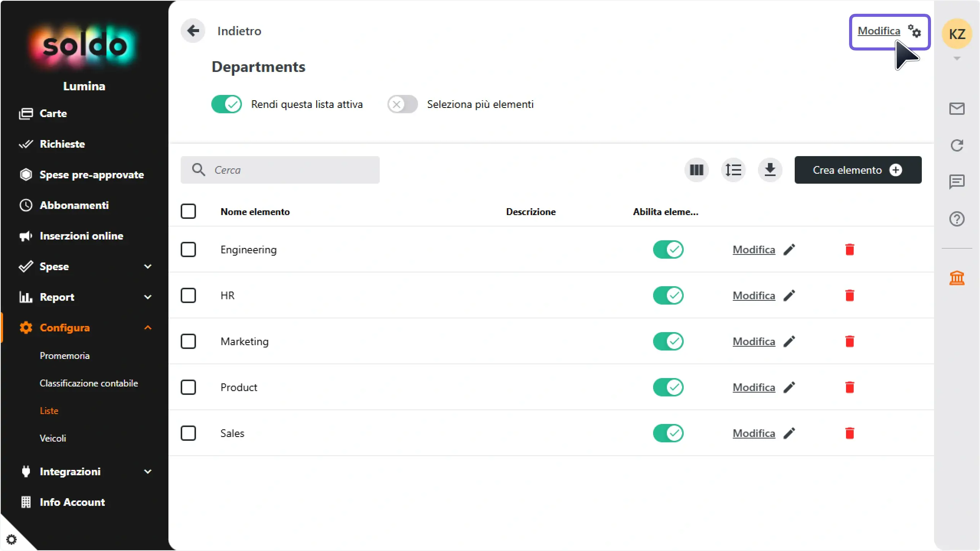Open the chat messages icon

(957, 182)
